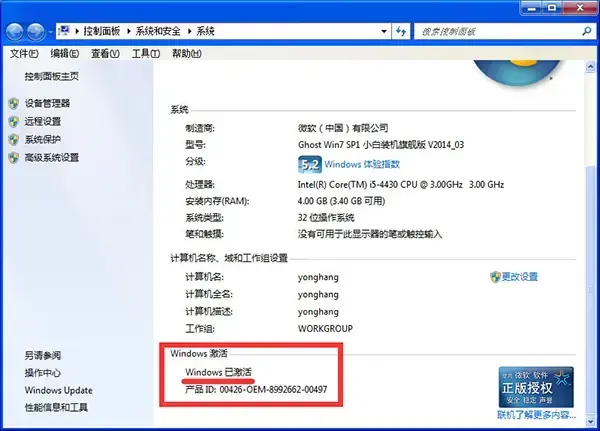
Task: Click the 处理器 label
Action: 200,185
